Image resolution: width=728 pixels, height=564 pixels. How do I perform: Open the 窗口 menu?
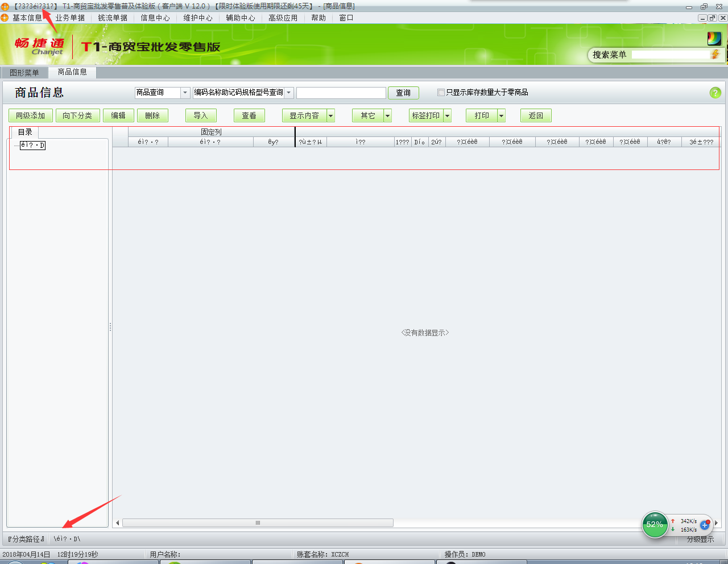pos(346,18)
